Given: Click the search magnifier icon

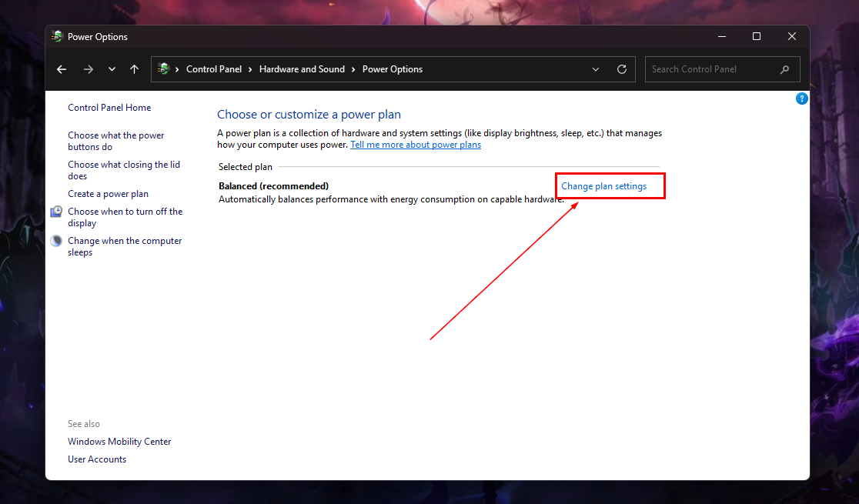Looking at the screenshot, I should pyautogui.click(x=784, y=68).
